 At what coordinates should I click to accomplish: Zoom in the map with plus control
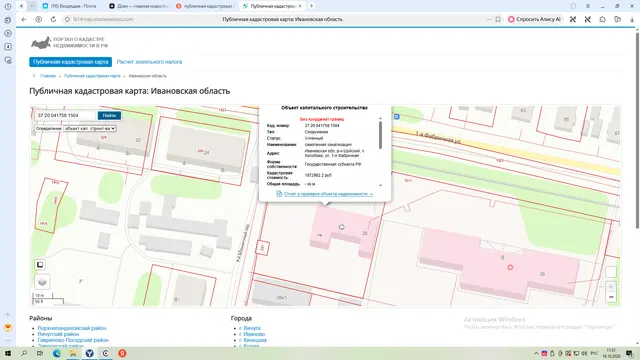611,287
